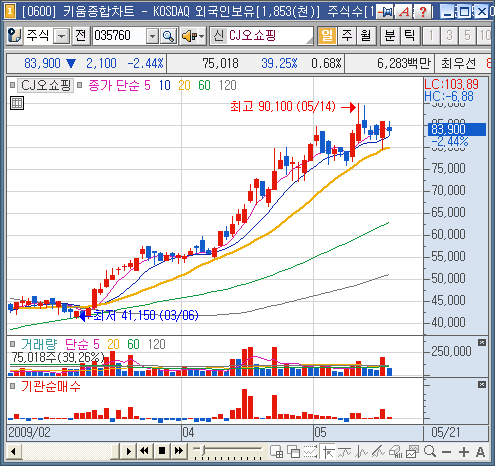Click the stock type selector icon

[14, 36]
